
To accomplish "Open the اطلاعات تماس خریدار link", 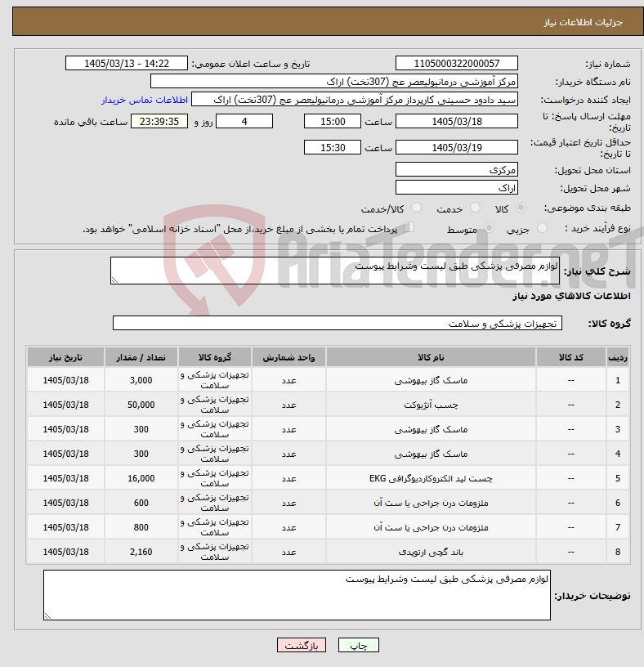I will pyautogui.click(x=145, y=100).
